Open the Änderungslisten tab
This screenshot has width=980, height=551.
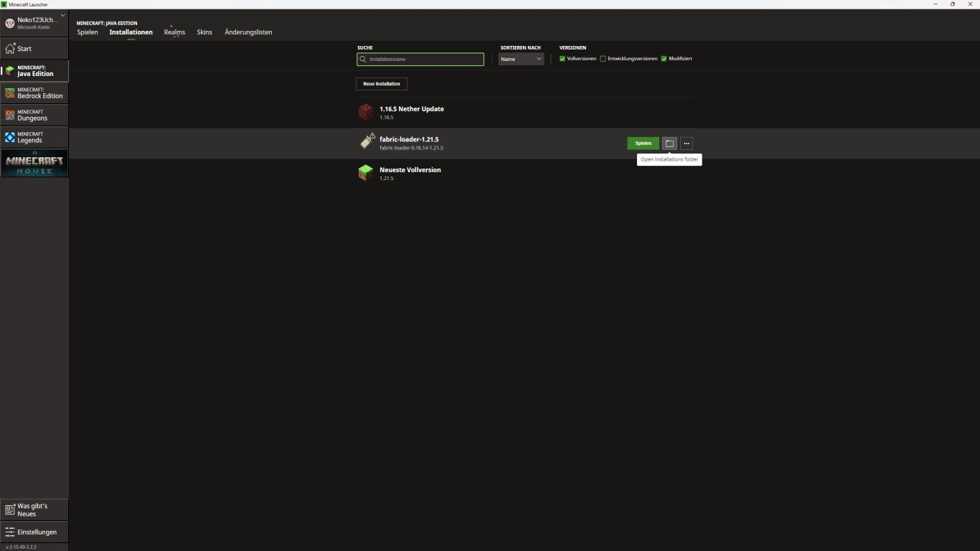(x=248, y=32)
